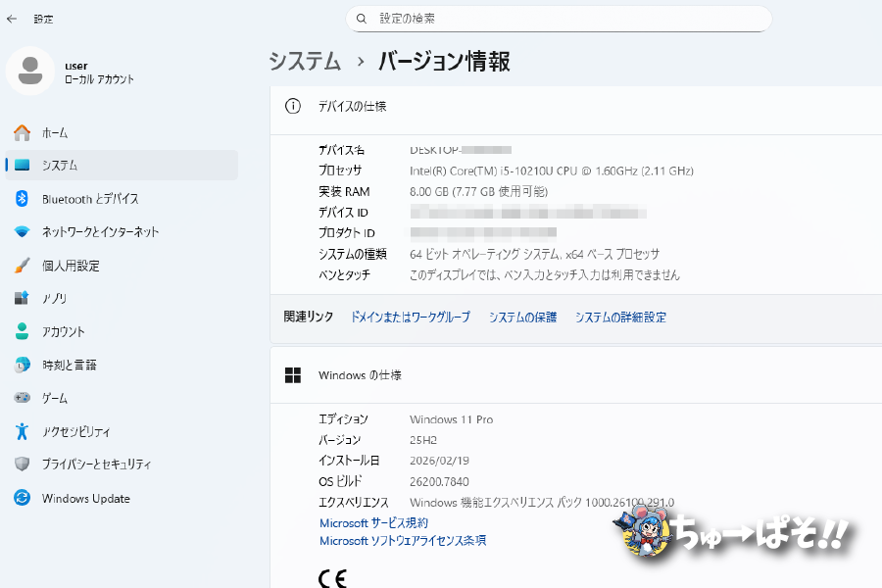The image size is (882, 588).
Task: Open ゲーム settings
Action: click(x=122, y=398)
